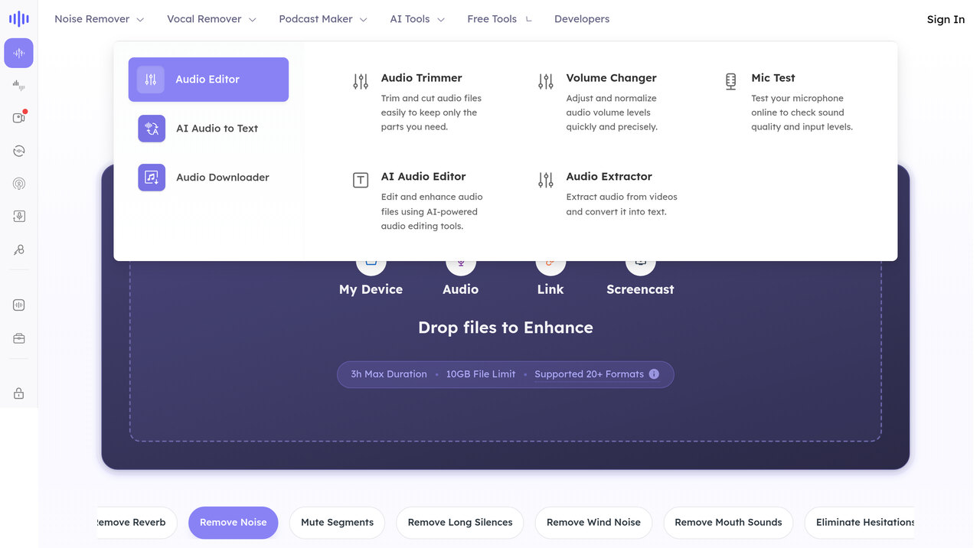980x548 pixels.
Task: Click the 10GB File Limit text
Action: point(481,374)
